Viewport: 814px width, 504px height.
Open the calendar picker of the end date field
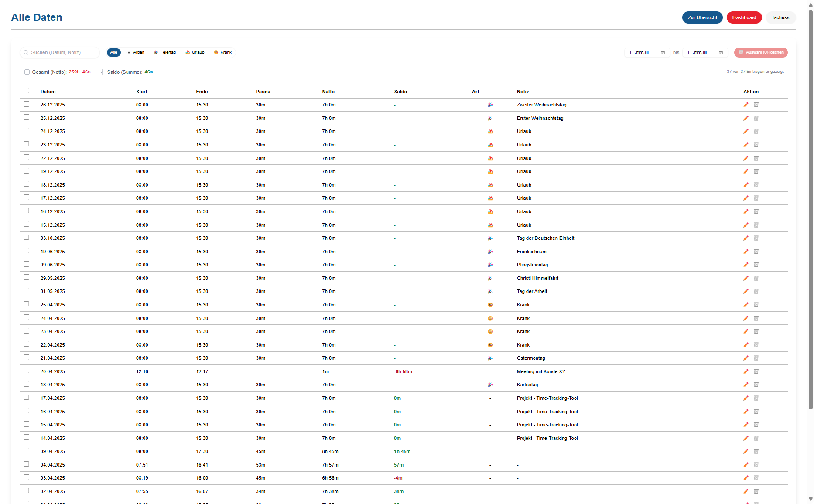[721, 52]
